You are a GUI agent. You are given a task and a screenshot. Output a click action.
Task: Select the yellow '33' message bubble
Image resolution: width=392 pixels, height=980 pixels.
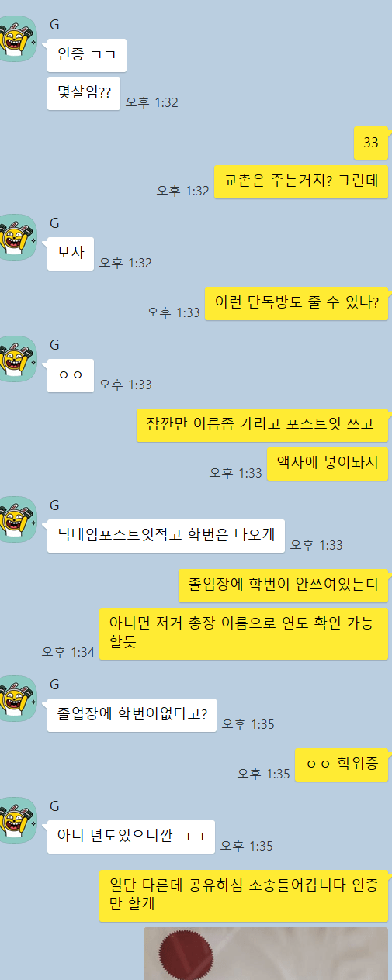(x=371, y=143)
